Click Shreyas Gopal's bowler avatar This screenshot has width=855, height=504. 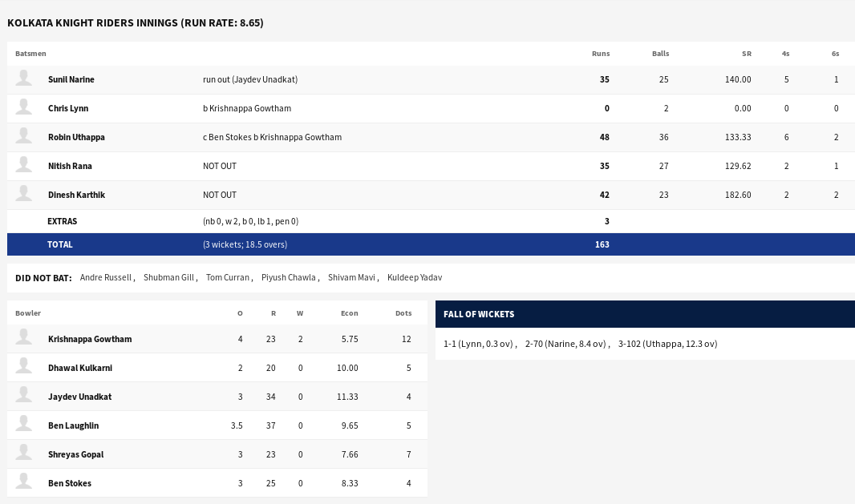coord(23,453)
